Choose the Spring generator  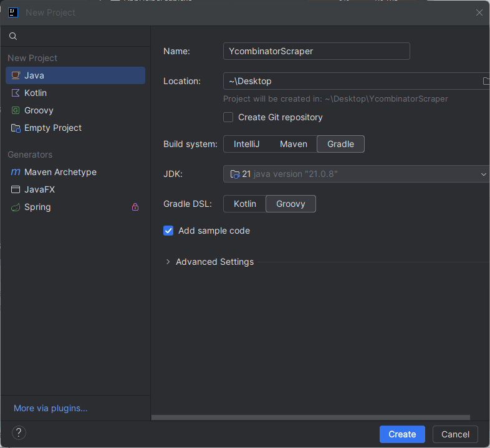click(x=37, y=207)
